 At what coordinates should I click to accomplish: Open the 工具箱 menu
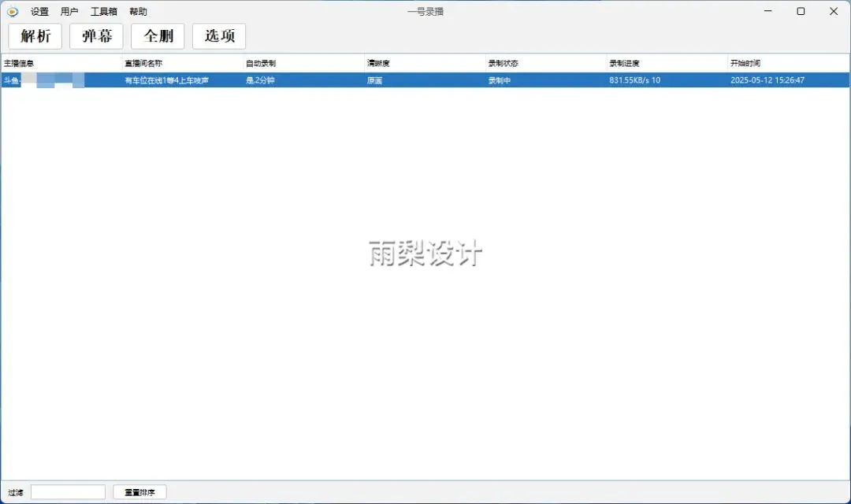click(104, 11)
